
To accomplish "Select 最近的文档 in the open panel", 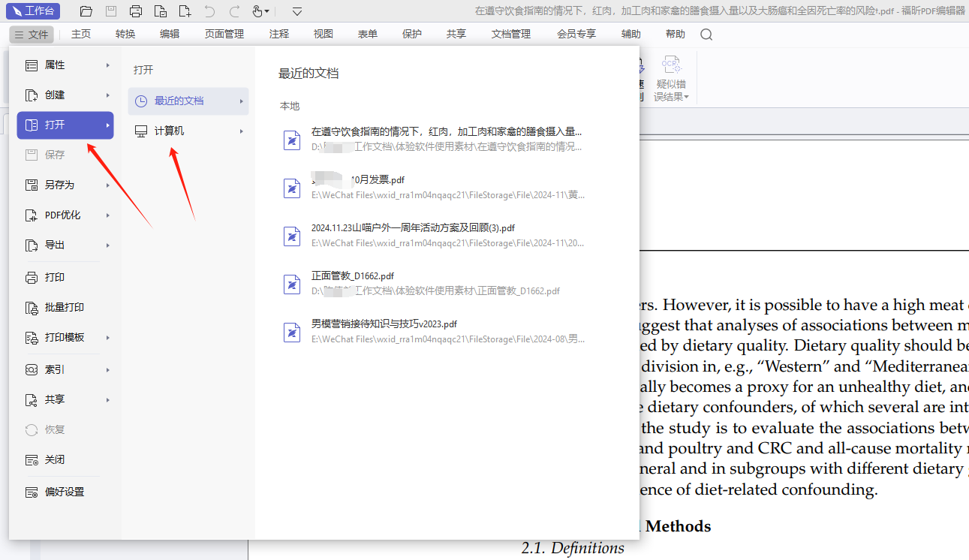I will (179, 101).
